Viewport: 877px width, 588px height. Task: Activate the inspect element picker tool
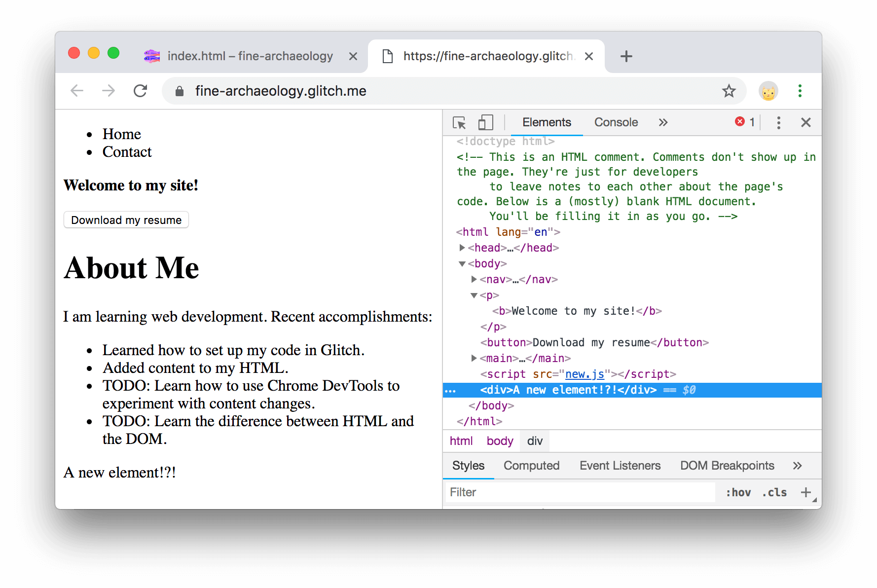[459, 122]
